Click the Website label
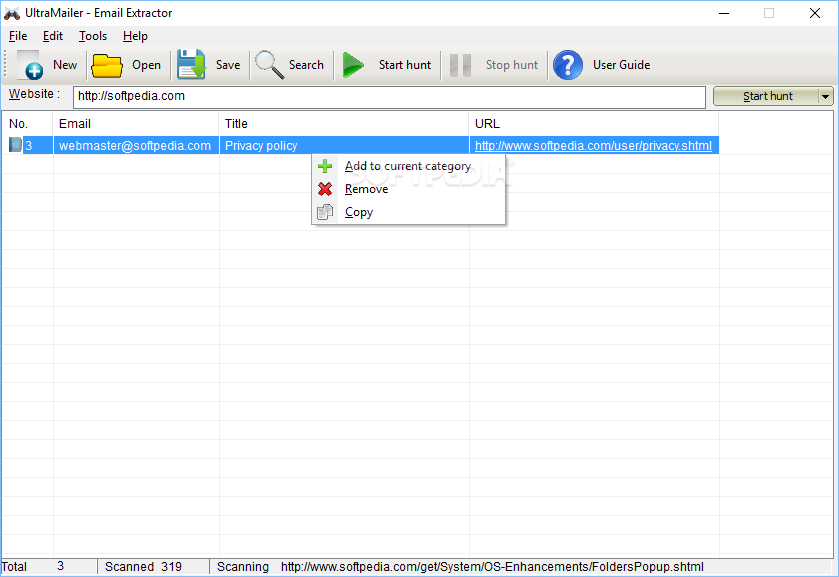This screenshot has width=839, height=577. pyautogui.click(x=34, y=94)
